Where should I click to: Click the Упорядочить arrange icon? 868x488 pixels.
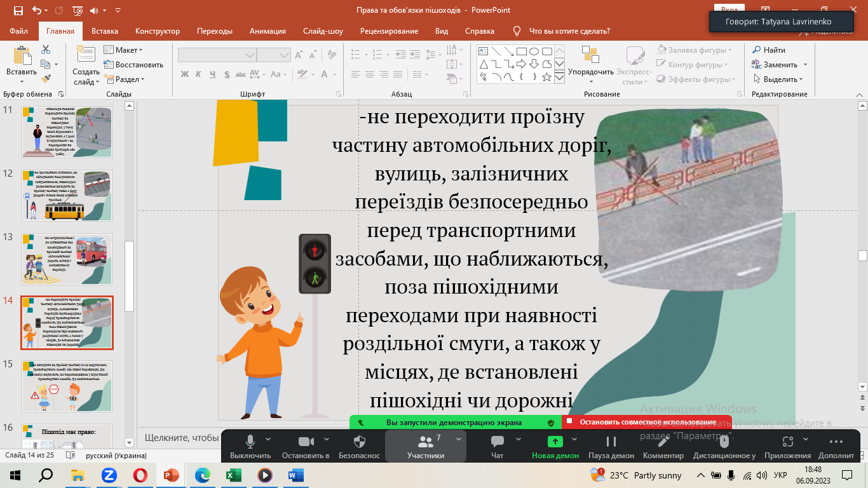click(590, 55)
